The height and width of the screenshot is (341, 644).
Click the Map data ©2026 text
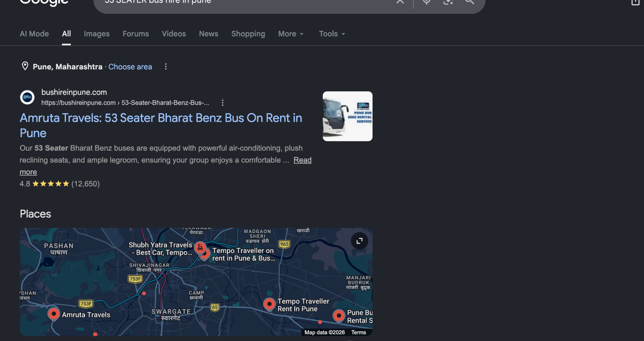pos(324,332)
